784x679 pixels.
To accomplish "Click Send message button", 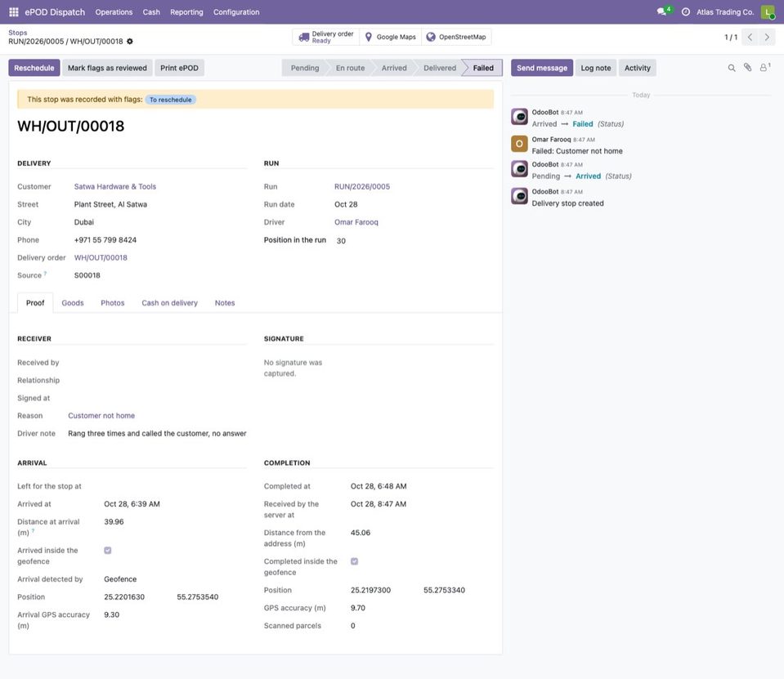I will (x=542, y=68).
